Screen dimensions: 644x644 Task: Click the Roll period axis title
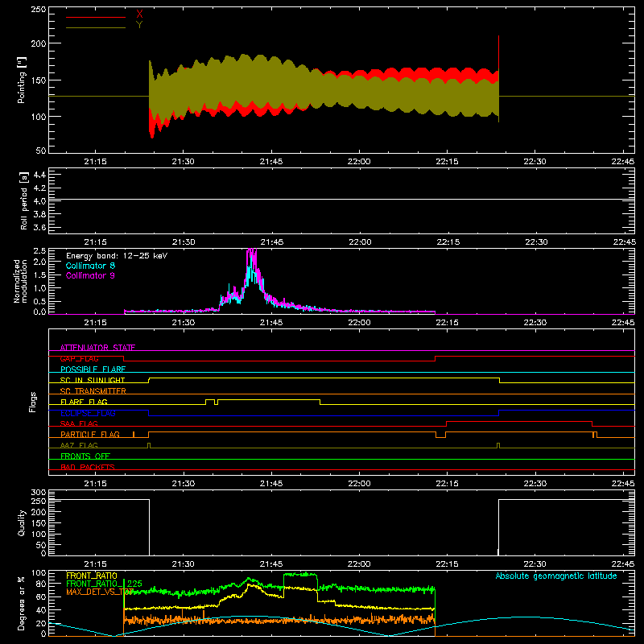tap(23, 200)
